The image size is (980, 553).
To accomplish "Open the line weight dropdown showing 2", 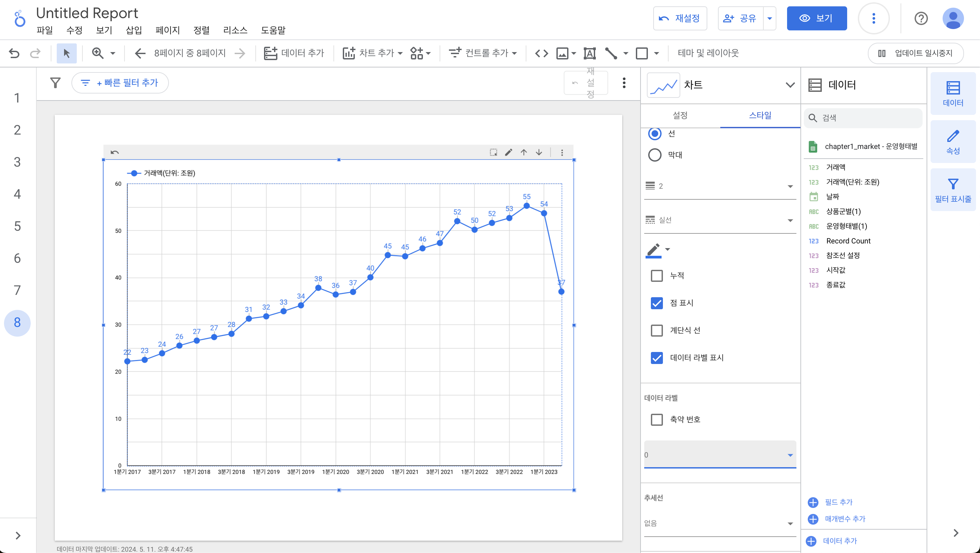I will [719, 186].
